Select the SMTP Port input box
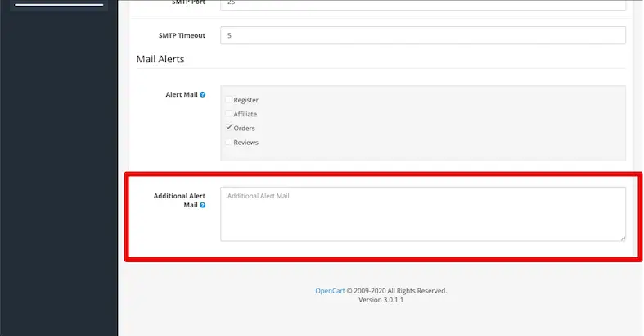Viewport: 644px width, 336px height. tap(422, 4)
